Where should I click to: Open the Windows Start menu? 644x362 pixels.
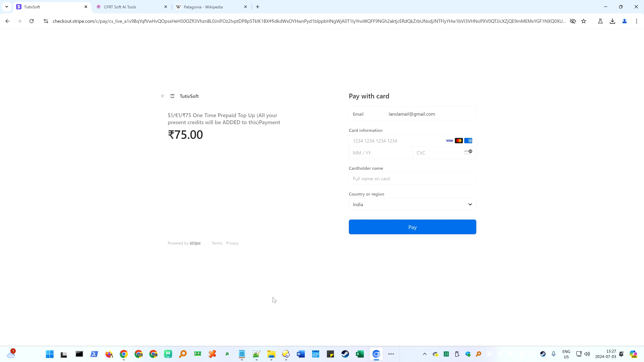(49, 354)
